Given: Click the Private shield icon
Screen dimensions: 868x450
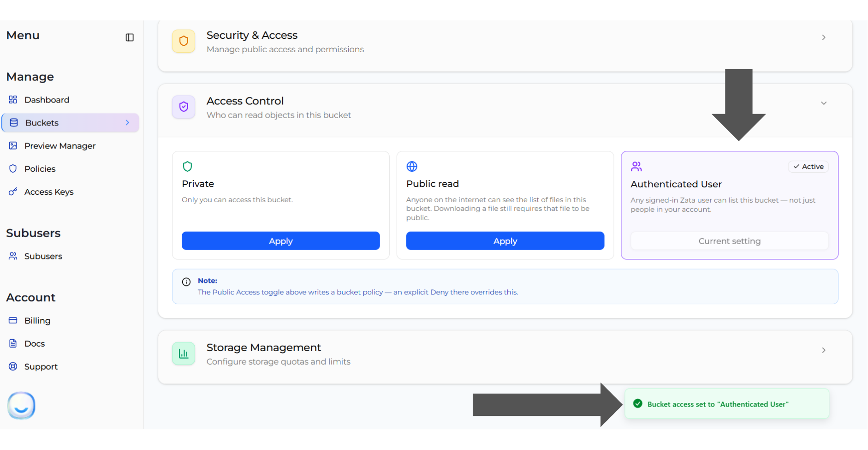Looking at the screenshot, I should [x=187, y=166].
